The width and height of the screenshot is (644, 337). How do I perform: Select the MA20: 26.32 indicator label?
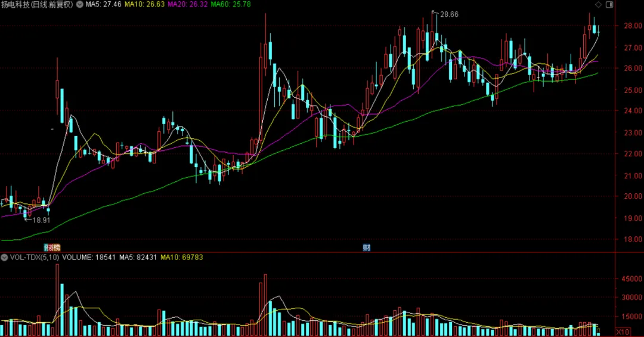188,5
